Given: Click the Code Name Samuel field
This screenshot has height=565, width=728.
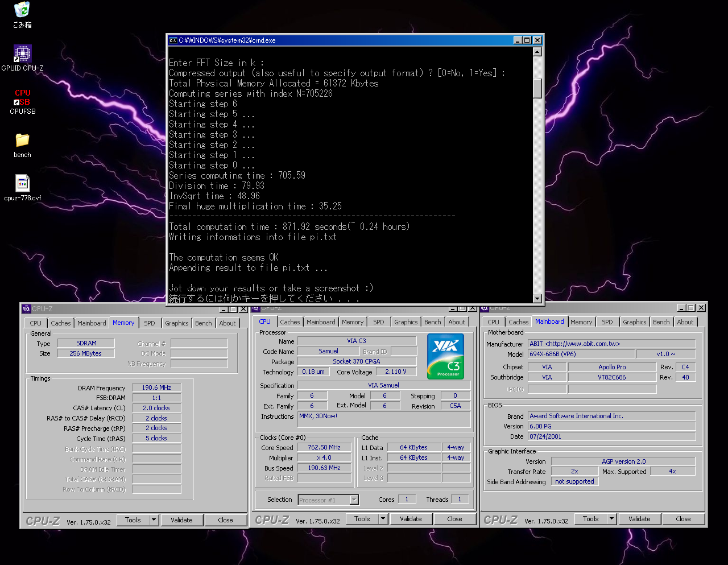Looking at the screenshot, I should tap(328, 351).
